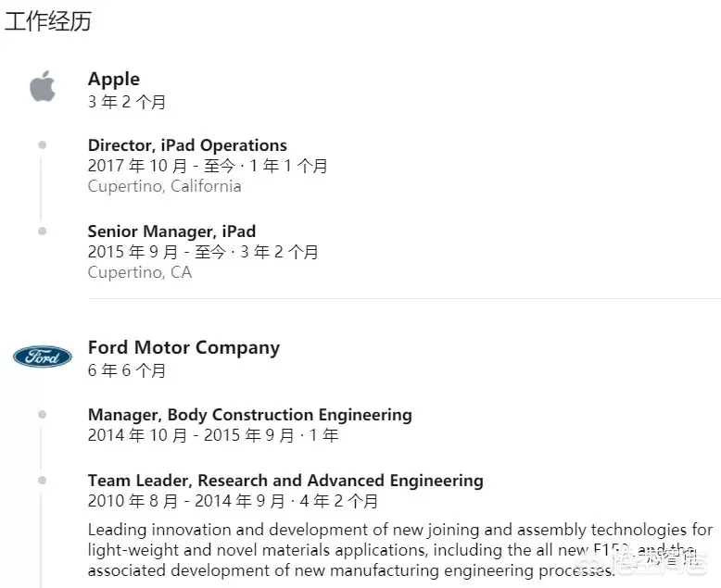The image size is (721, 588).
Task: Click the Ford oval logo
Action: pyautogui.click(x=43, y=357)
